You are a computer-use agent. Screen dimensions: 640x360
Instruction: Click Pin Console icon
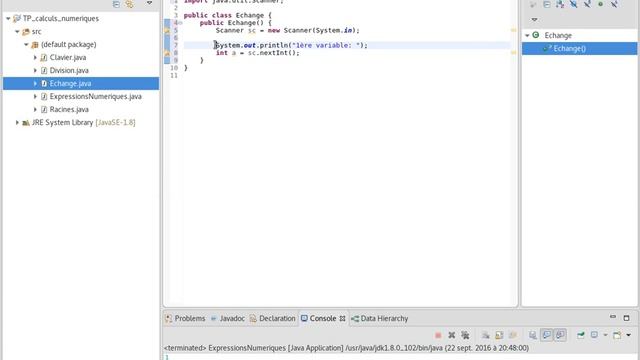click(580, 335)
